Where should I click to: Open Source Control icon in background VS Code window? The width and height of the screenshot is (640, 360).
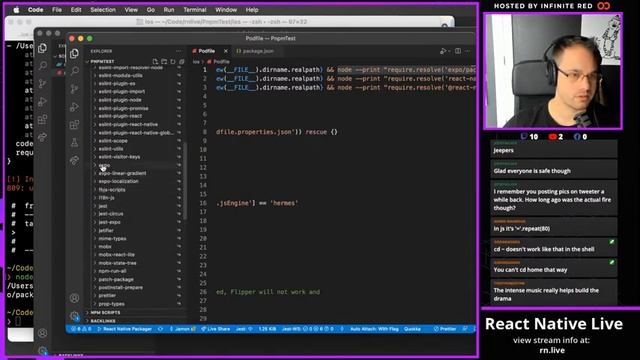coord(42,84)
